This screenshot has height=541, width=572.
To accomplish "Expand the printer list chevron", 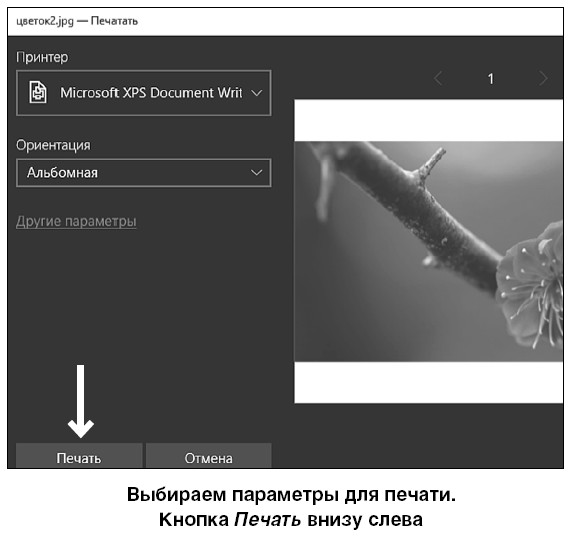I will pyautogui.click(x=257, y=93).
